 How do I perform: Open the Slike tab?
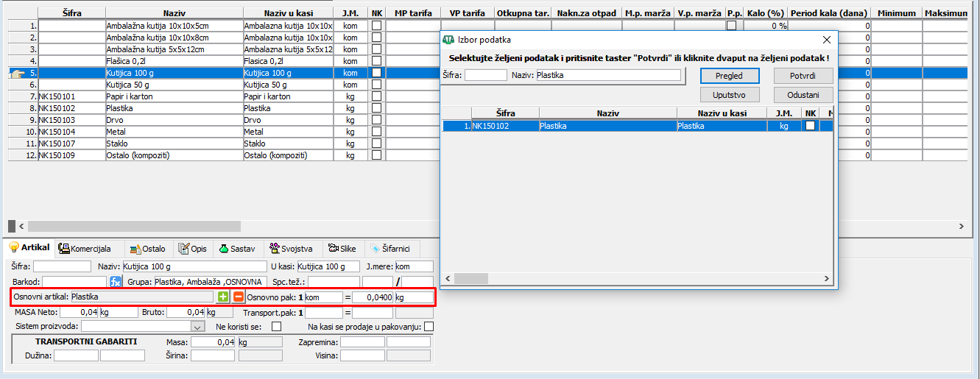click(343, 249)
